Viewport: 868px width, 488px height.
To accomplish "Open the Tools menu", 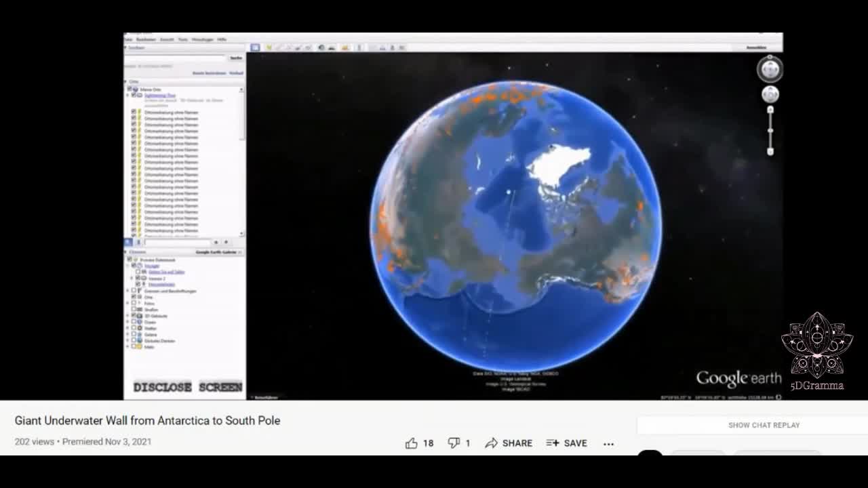I will pos(183,39).
